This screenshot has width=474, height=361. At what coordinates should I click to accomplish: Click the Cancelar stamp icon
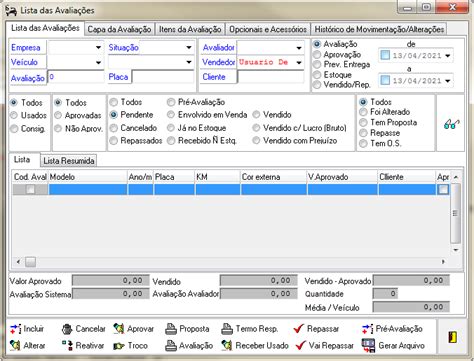point(67,329)
